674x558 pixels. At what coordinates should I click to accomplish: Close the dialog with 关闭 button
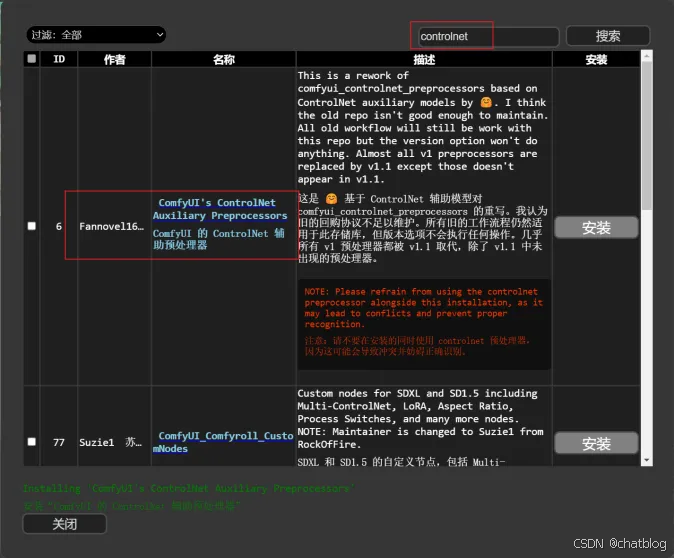64,524
